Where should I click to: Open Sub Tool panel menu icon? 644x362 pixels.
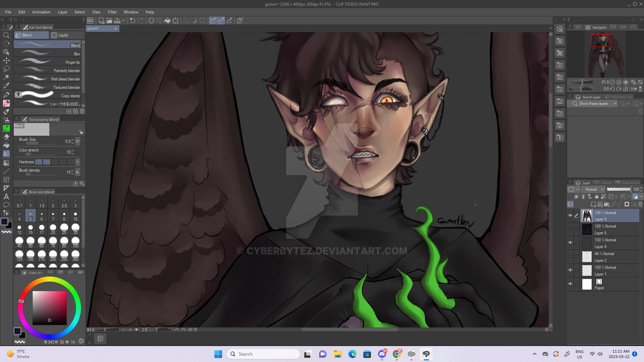point(17,27)
